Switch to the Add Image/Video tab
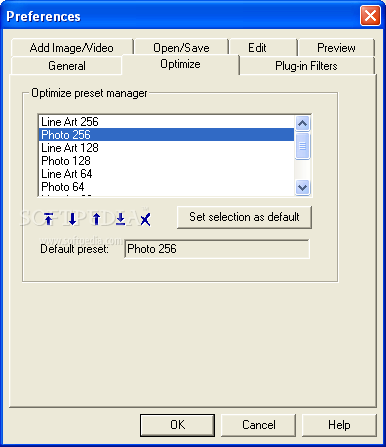The height and width of the screenshot is (447, 386). [72, 48]
